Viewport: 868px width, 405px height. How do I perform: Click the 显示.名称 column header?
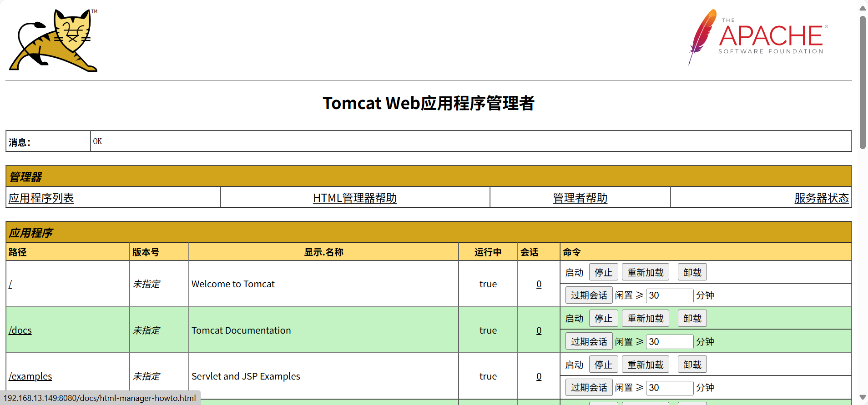323,252
